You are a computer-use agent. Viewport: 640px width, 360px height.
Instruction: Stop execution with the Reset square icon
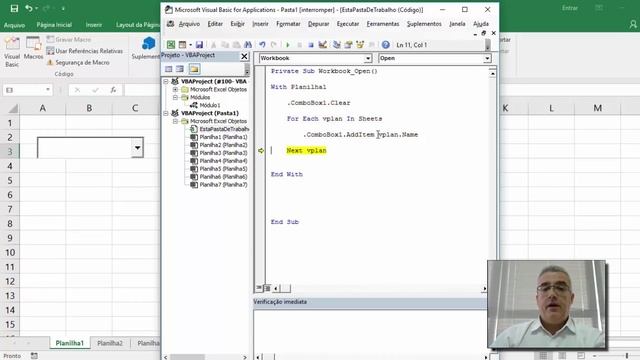click(311, 44)
